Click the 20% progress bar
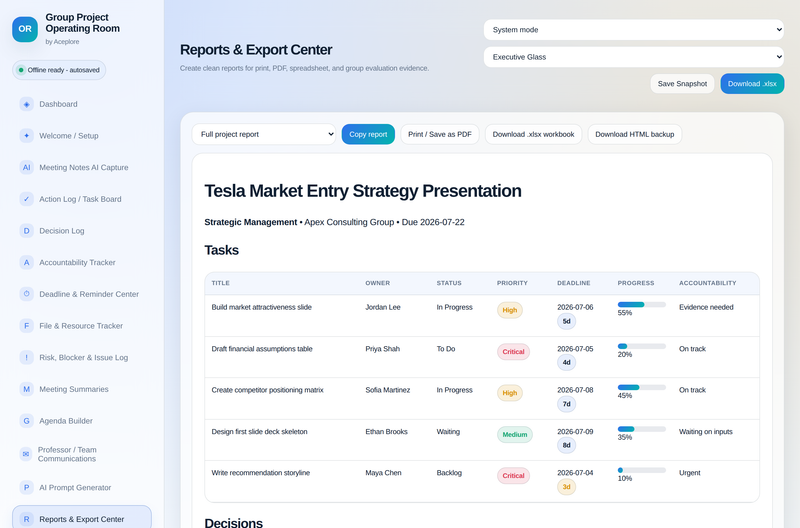 [x=641, y=346]
